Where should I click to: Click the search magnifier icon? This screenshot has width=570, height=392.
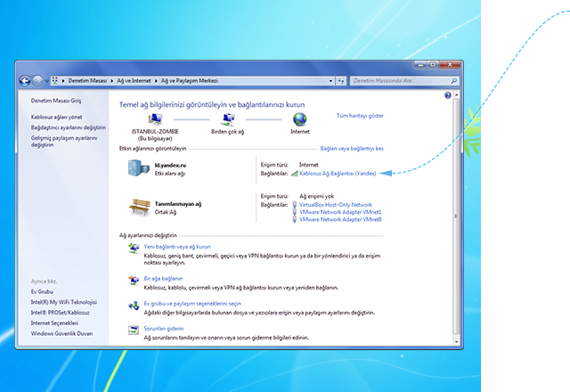click(x=453, y=81)
